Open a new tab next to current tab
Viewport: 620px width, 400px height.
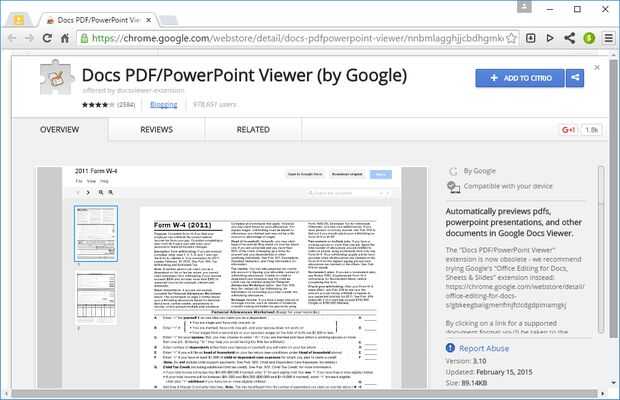168,20
